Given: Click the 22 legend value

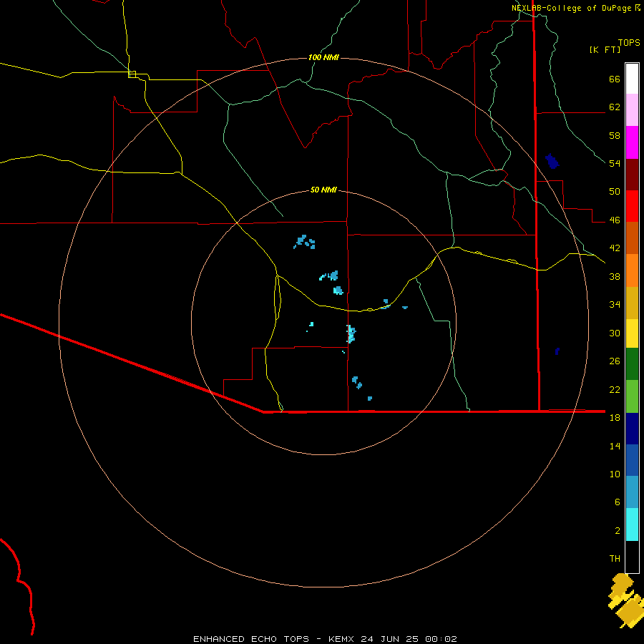Looking at the screenshot, I should pyautogui.click(x=615, y=389).
